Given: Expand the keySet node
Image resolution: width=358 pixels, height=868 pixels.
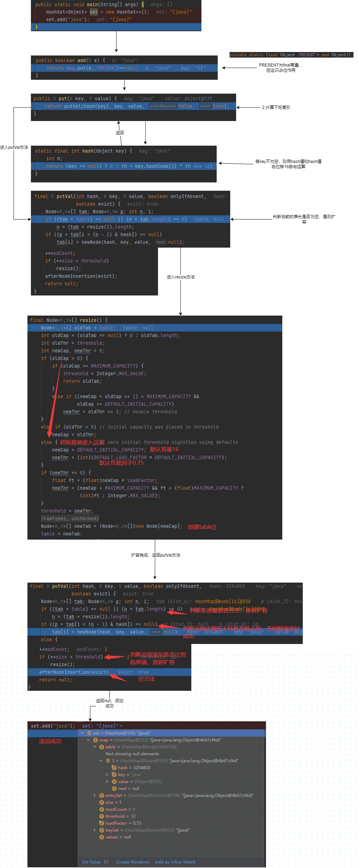Looking at the screenshot, I should tap(94, 830).
